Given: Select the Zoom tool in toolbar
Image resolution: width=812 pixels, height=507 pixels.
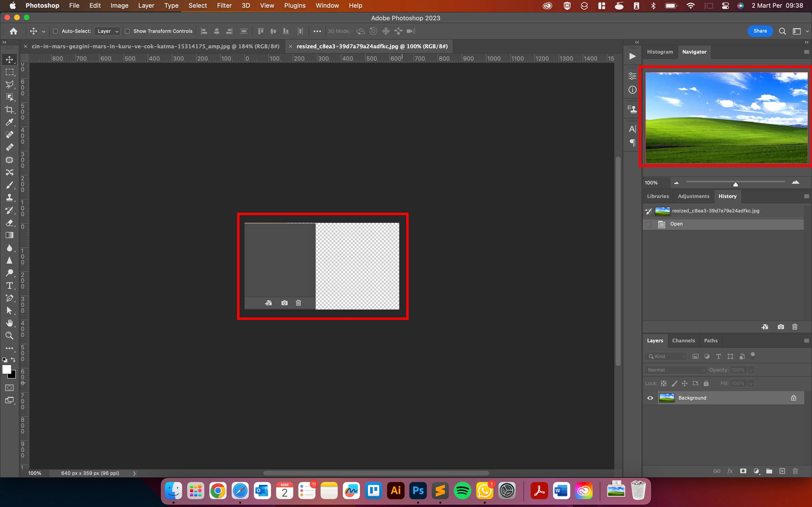Looking at the screenshot, I should pyautogui.click(x=9, y=335).
